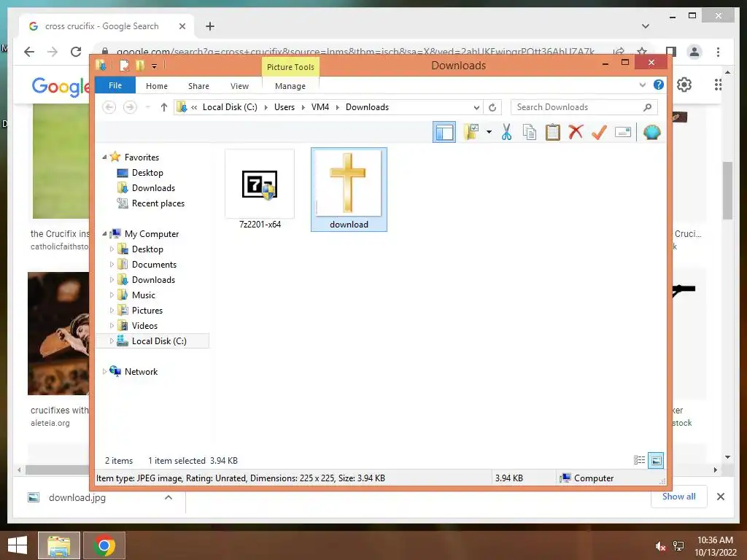
Task: Open Google settings gear icon
Action: click(684, 85)
